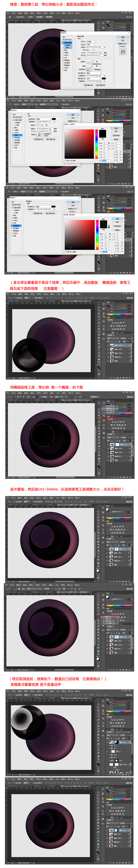
Task: Close the Satin step's color picker dialog
Action: (x=121, y=124)
